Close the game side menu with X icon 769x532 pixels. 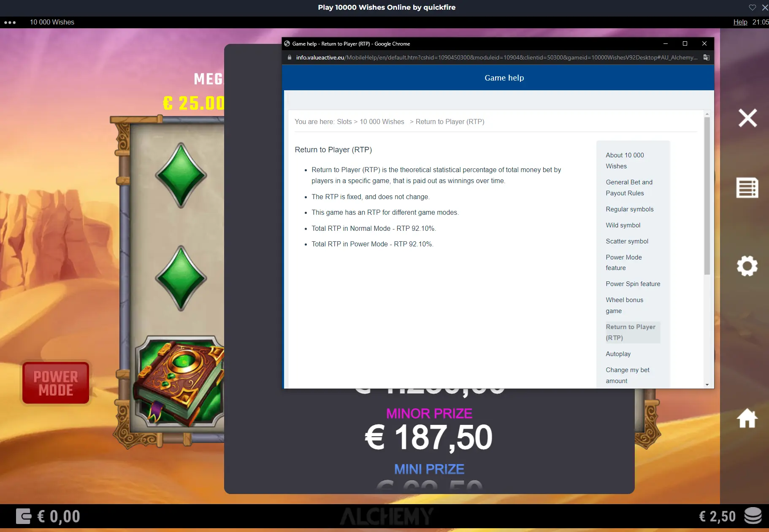[747, 118]
